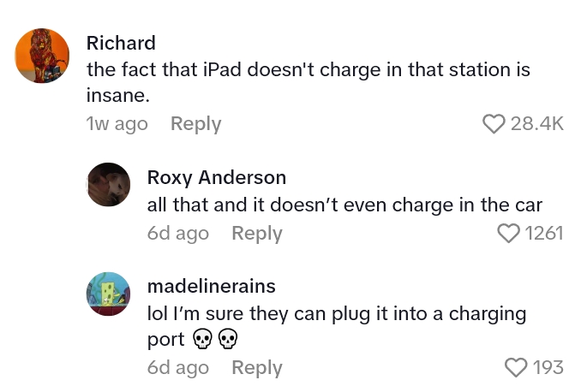Open the madelinerains username link
The image size is (569, 392).
click(x=212, y=286)
